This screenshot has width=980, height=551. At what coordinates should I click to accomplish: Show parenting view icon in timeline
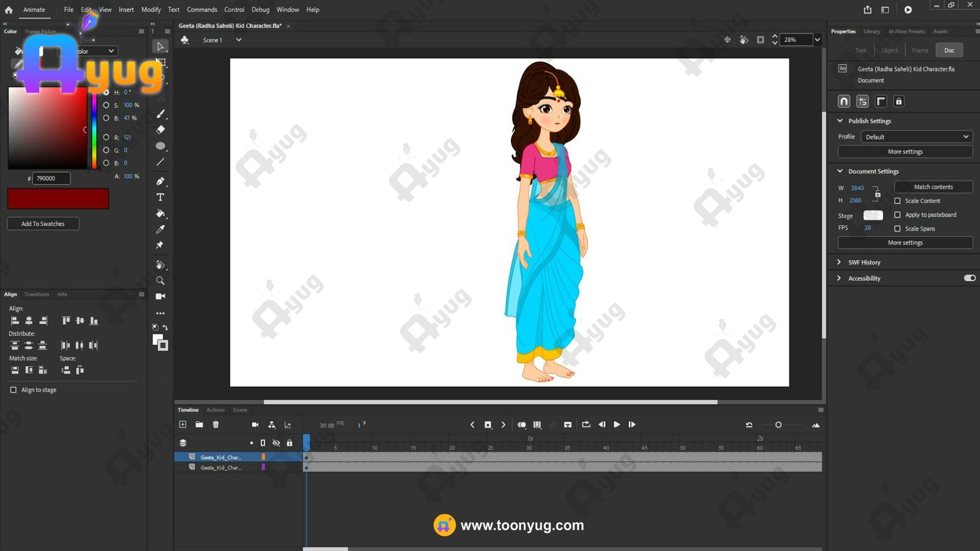tap(271, 424)
